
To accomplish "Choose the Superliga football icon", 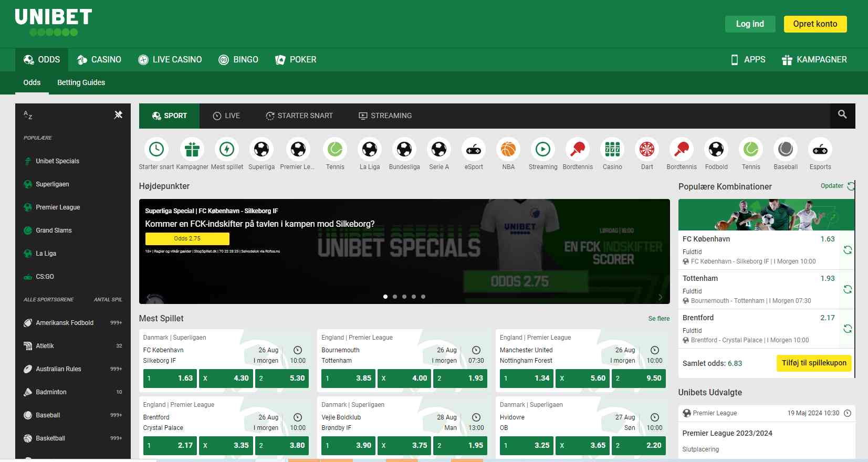I will tap(262, 149).
